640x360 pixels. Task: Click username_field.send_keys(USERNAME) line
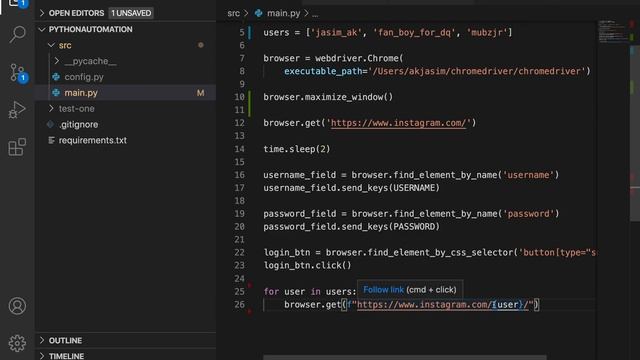click(351, 188)
